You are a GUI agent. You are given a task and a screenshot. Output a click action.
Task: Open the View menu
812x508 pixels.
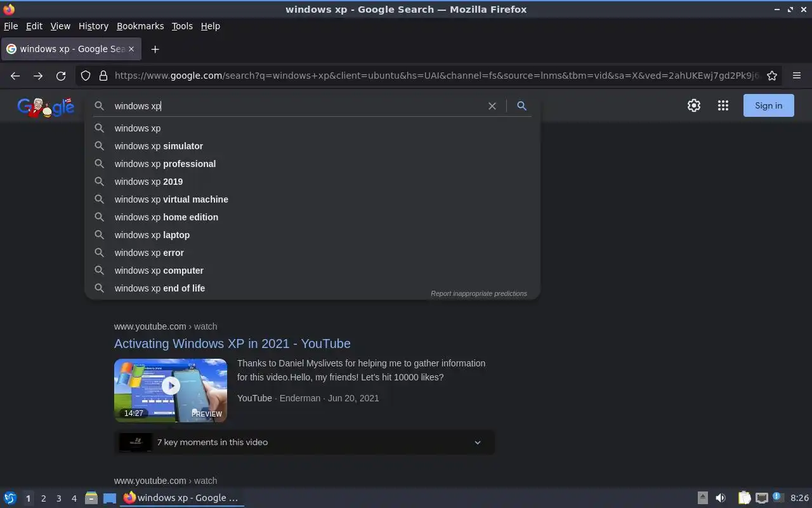tap(60, 26)
